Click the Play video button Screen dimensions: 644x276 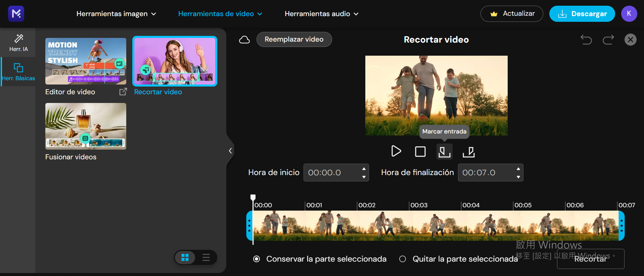[x=396, y=151]
